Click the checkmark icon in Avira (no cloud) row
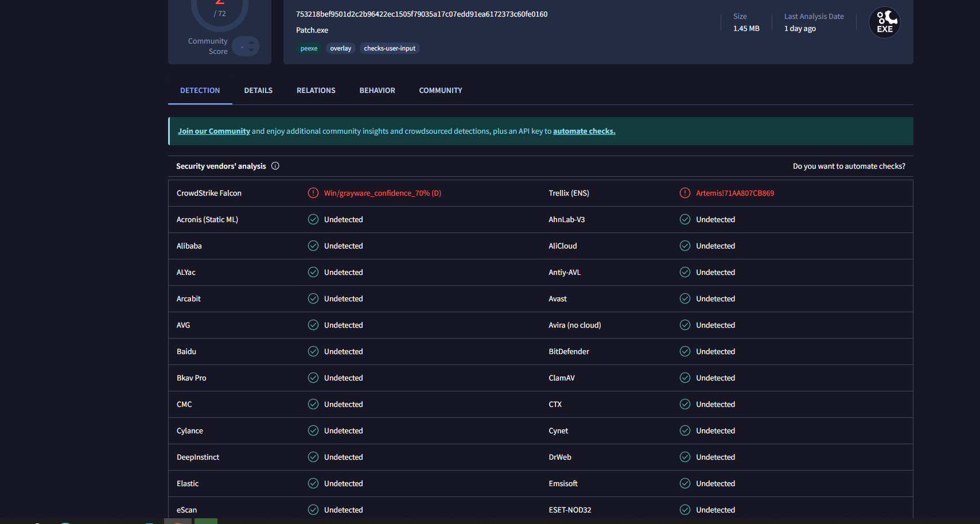The height and width of the screenshot is (524, 980). 685,325
